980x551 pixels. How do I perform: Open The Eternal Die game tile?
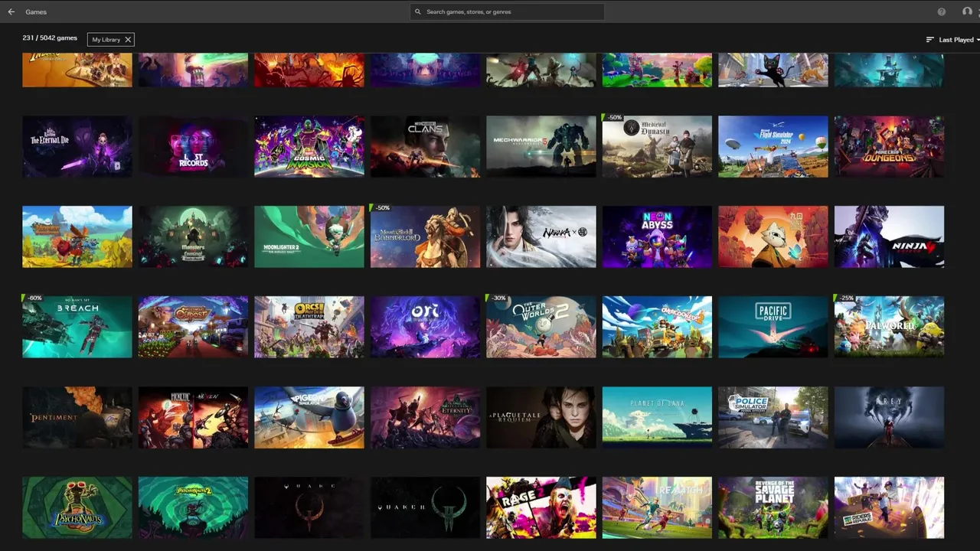coord(77,146)
